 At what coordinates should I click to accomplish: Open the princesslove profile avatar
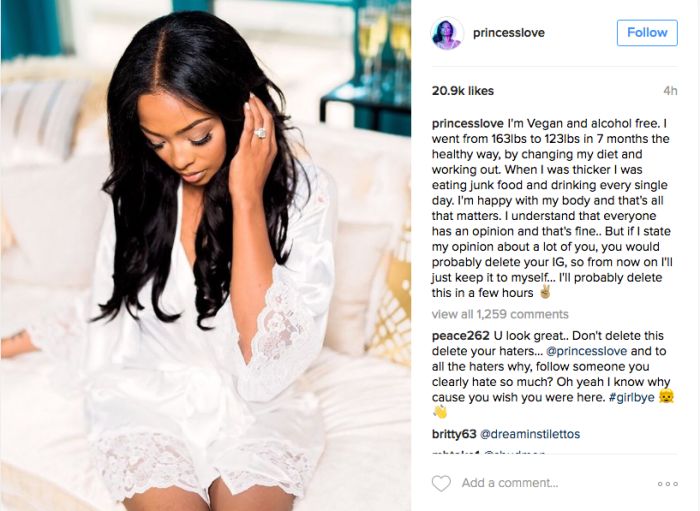(x=446, y=33)
